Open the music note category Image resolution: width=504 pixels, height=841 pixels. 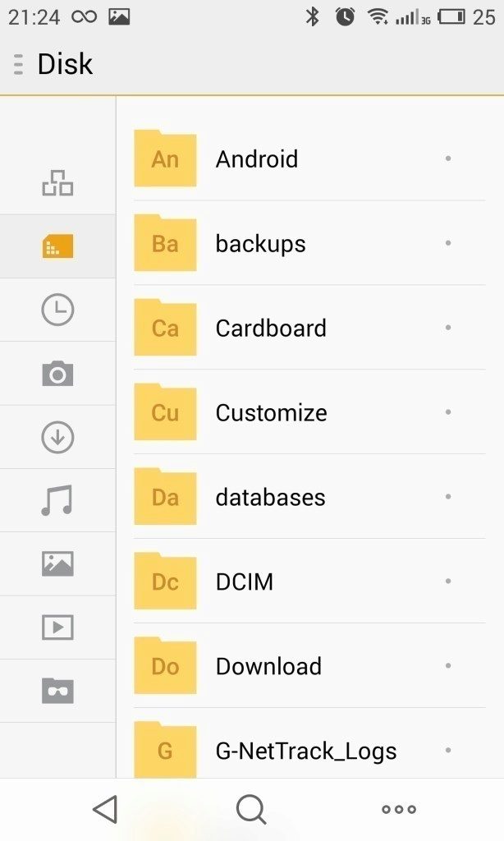click(x=57, y=500)
